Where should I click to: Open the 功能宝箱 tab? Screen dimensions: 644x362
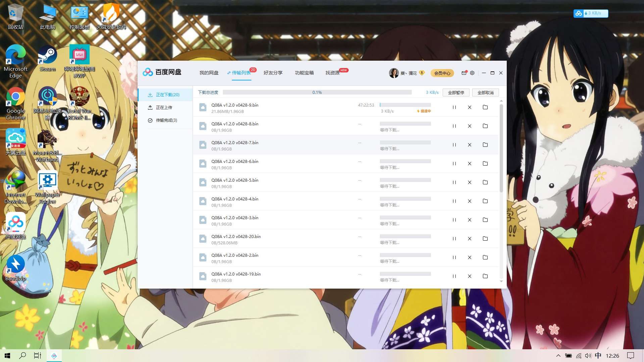(x=304, y=73)
